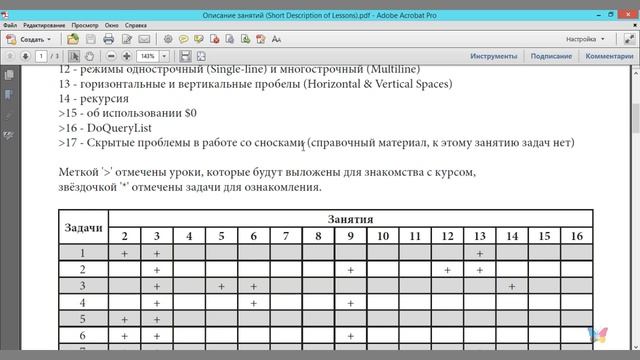Add a sticky note comment bubble
This screenshot has width=640, height=360.
coord(183,39)
